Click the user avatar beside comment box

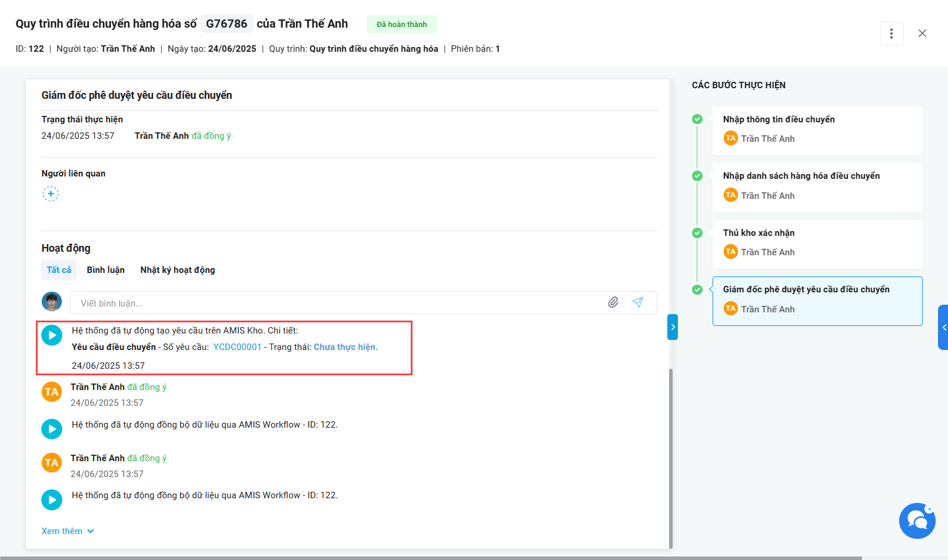click(52, 302)
